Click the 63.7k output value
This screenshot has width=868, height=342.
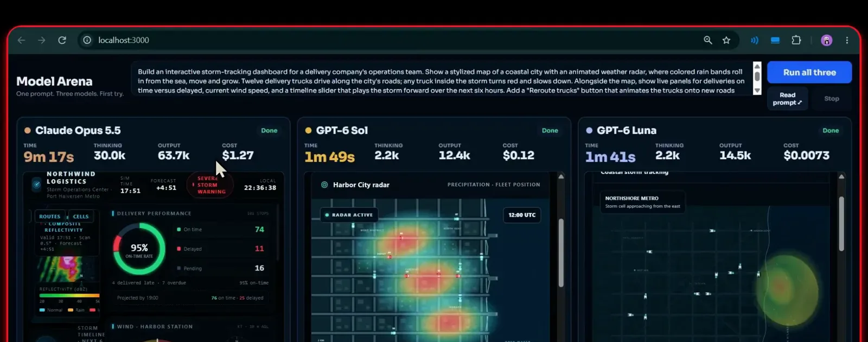(174, 155)
